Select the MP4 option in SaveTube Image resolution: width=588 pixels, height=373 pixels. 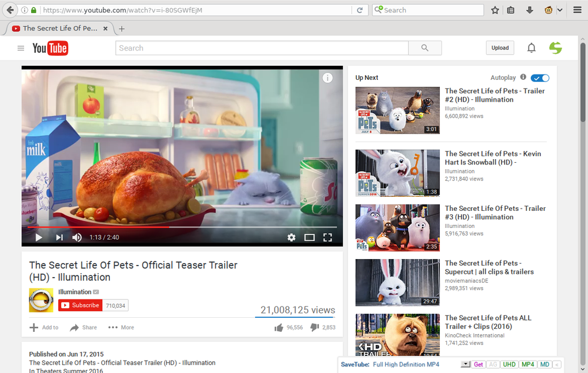tap(527, 364)
